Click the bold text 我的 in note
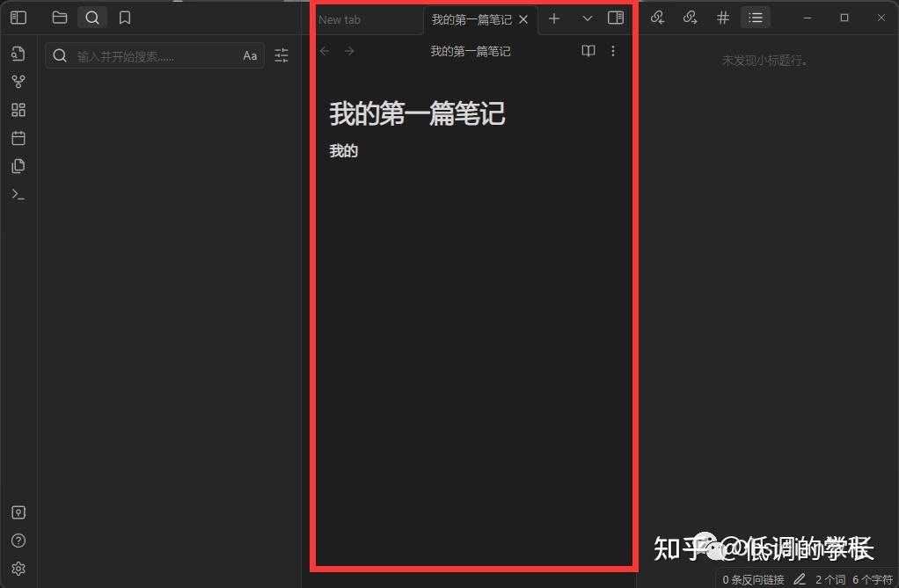This screenshot has height=588, width=899. (344, 150)
